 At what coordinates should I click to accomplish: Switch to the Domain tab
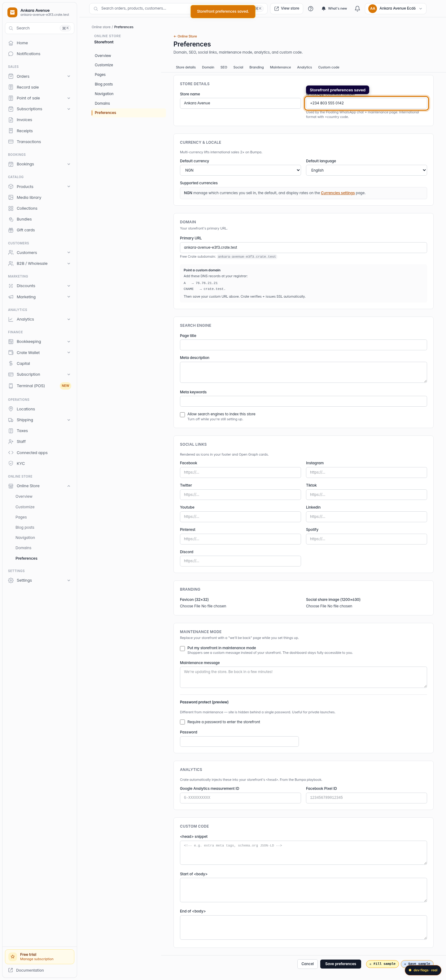pyautogui.click(x=208, y=67)
